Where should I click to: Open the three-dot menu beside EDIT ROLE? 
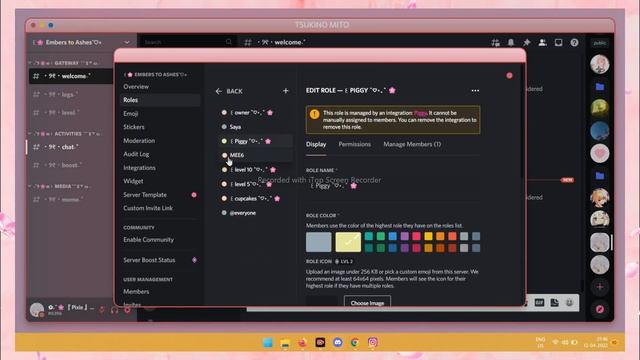[x=475, y=91]
